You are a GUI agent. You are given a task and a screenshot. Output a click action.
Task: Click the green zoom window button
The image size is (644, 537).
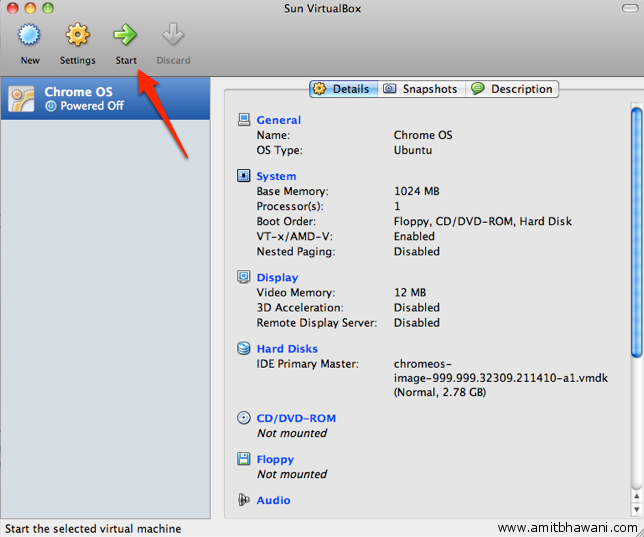(x=48, y=8)
